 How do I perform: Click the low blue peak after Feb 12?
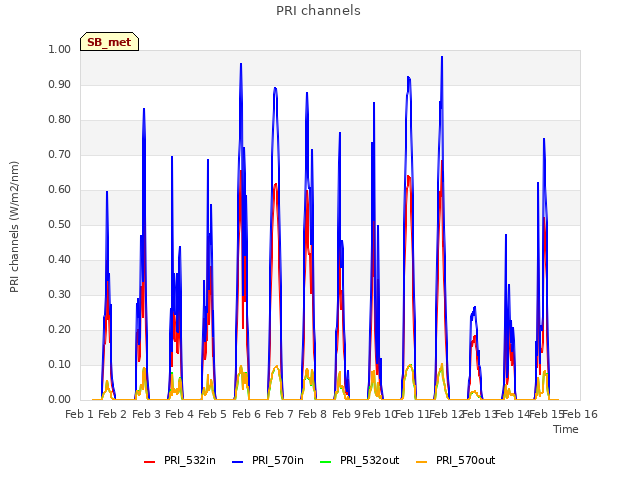pos(474,308)
